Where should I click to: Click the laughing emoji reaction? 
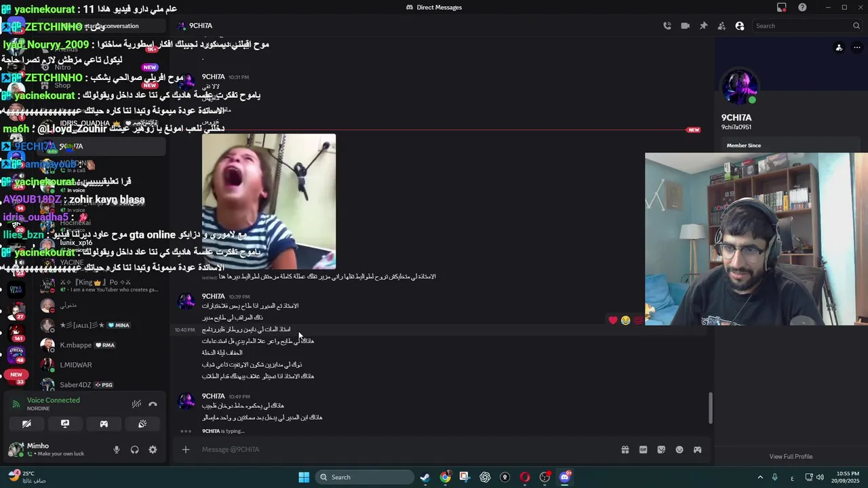(x=625, y=320)
